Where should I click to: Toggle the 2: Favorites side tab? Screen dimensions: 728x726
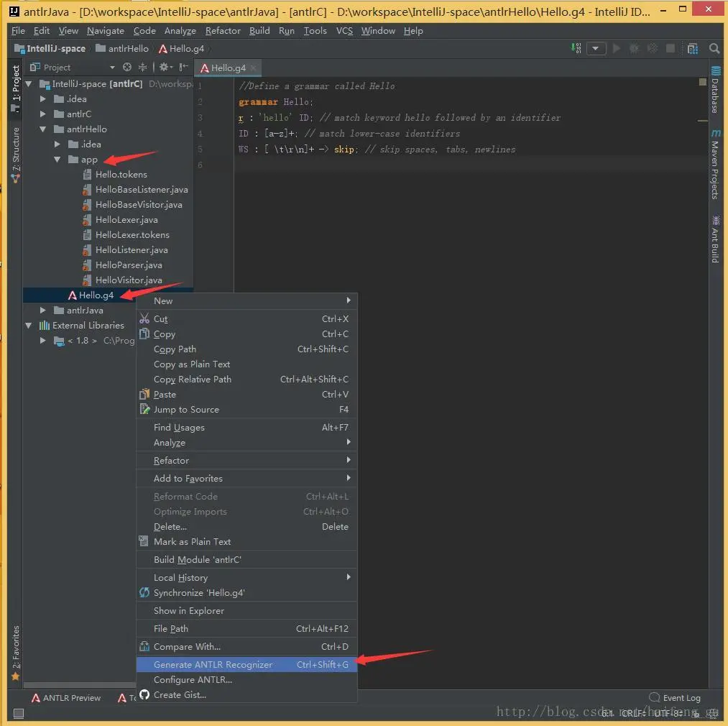click(16, 653)
